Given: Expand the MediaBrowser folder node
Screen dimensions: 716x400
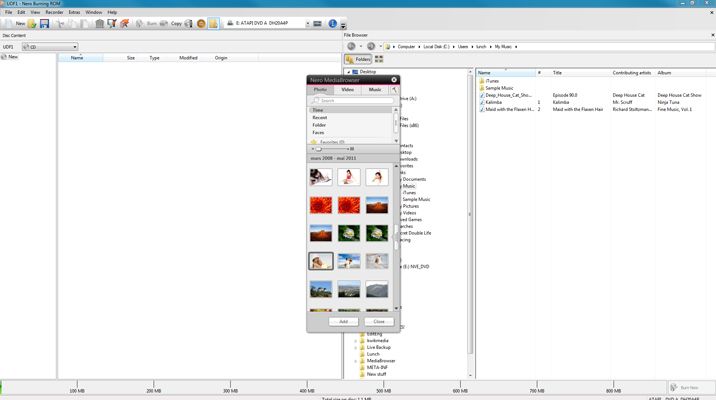Looking at the screenshot, I should [x=356, y=361].
